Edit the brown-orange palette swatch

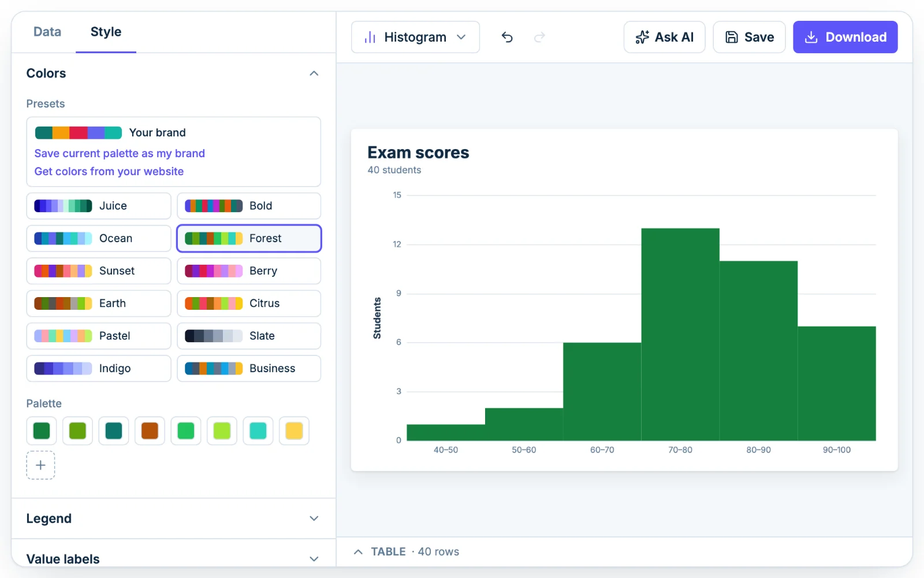point(150,431)
